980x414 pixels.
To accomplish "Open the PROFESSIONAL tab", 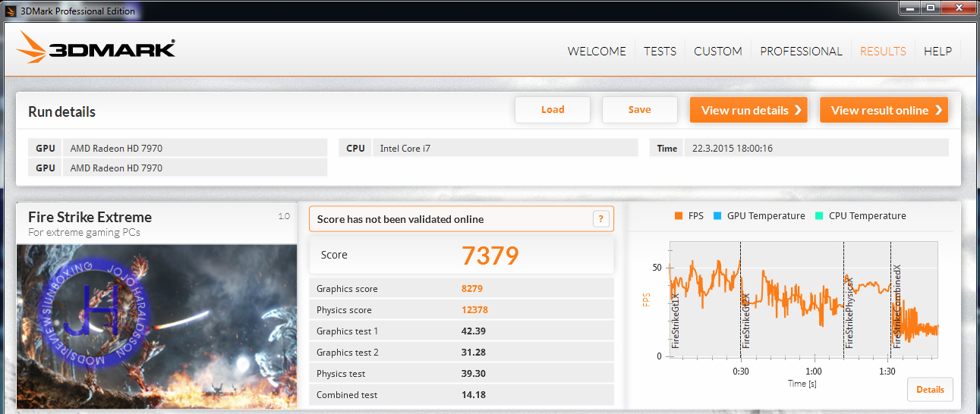I will [x=801, y=52].
